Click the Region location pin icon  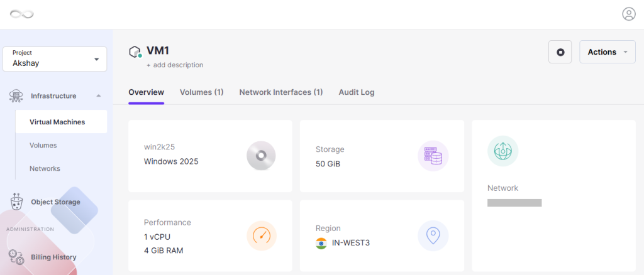click(433, 236)
